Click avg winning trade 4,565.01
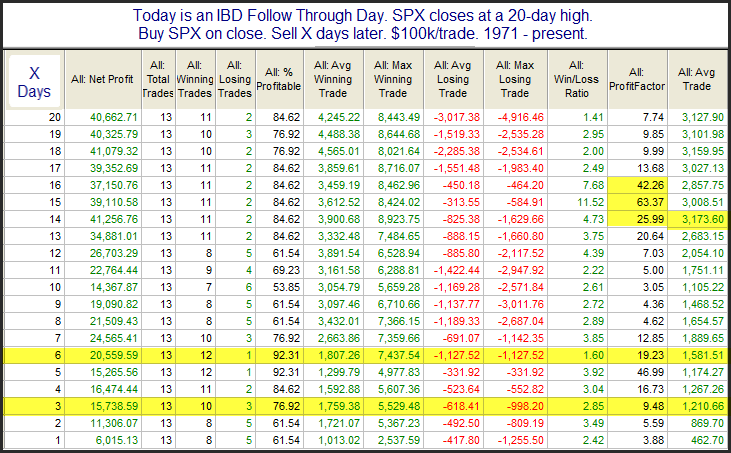Viewport: 731px width, 453px height. (339, 151)
